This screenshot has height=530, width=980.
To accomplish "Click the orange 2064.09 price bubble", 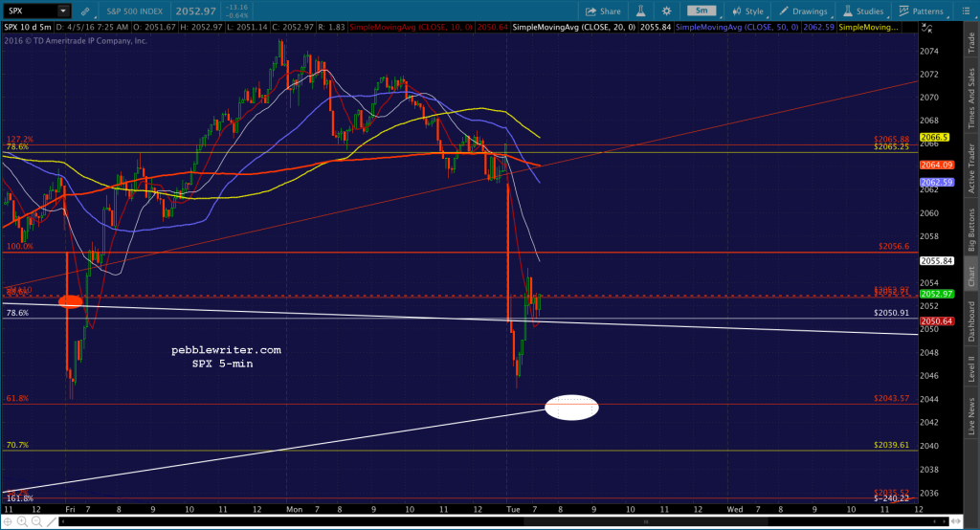I will [x=936, y=165].
